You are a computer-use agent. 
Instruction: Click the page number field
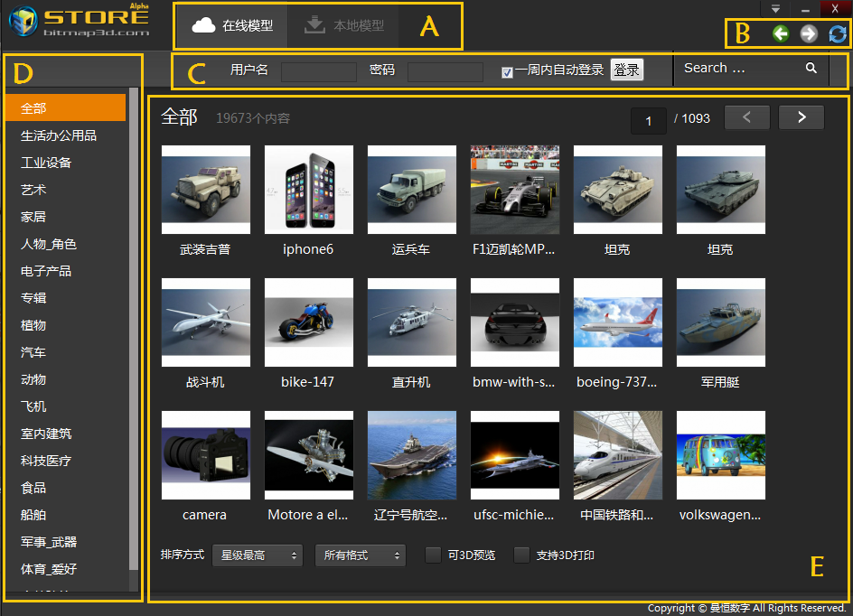[649, 121]
